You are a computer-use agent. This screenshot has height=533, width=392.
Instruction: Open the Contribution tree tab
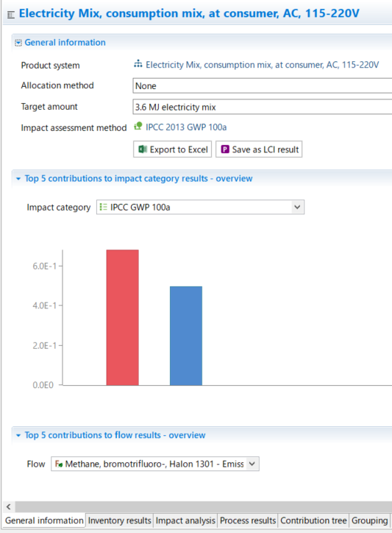coord(313,520)
